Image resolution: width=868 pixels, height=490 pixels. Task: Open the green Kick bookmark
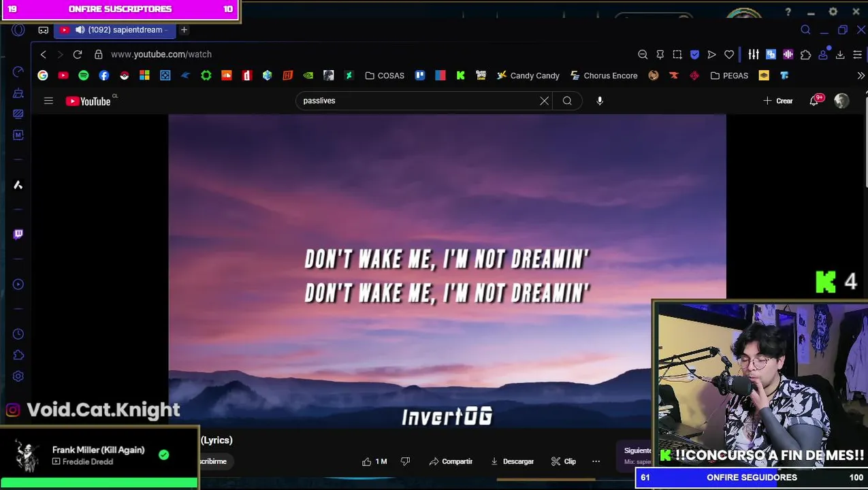(461, 76)
